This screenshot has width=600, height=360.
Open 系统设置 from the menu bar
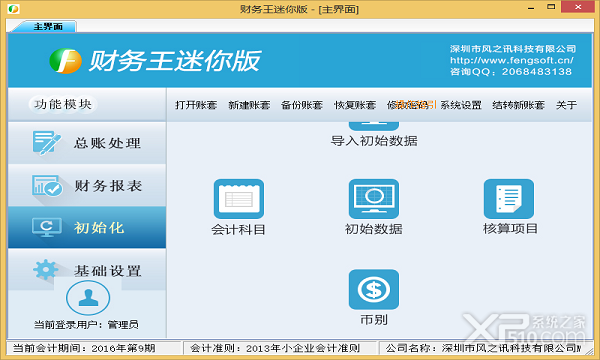point(461,105)
